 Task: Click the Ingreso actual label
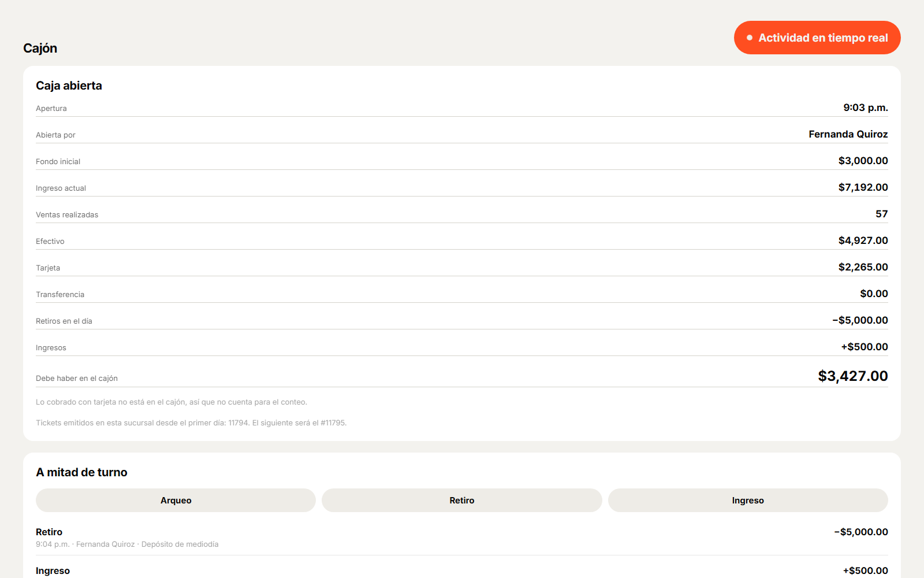pos(61,188)
